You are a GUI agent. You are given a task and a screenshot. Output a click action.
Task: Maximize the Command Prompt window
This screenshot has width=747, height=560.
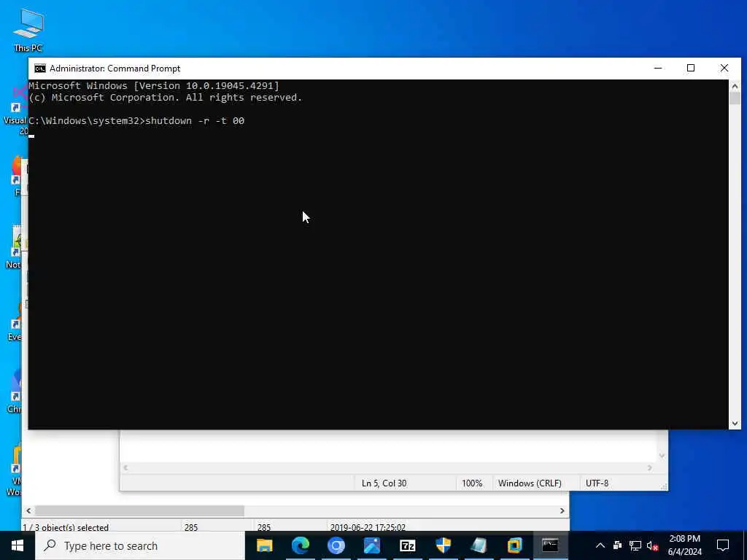click(691, 68)
